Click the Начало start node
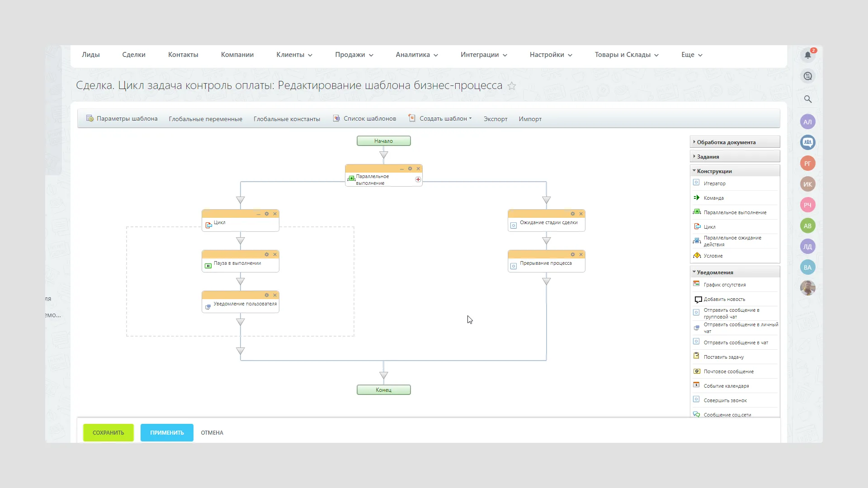 coord(384,141)
